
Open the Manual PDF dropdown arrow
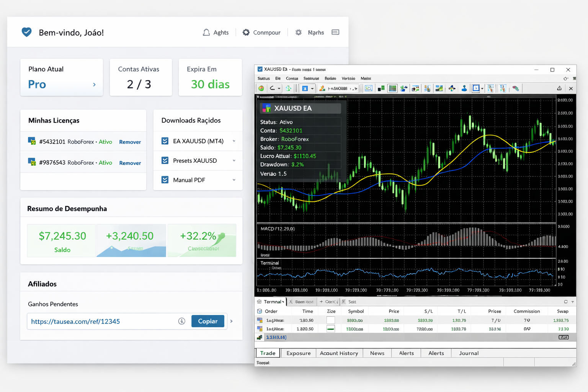[x=234, y=180]
